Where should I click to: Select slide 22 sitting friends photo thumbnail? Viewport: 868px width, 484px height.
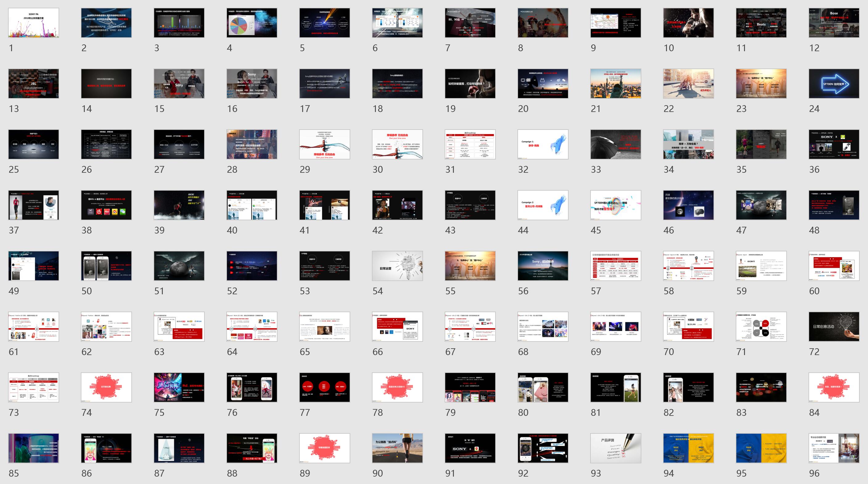click(689, 84)
